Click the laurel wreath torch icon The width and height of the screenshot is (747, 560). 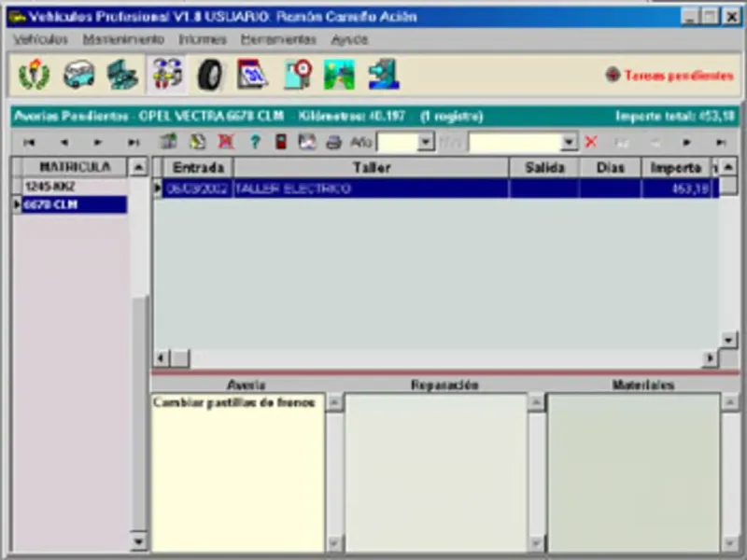(35, 75)
